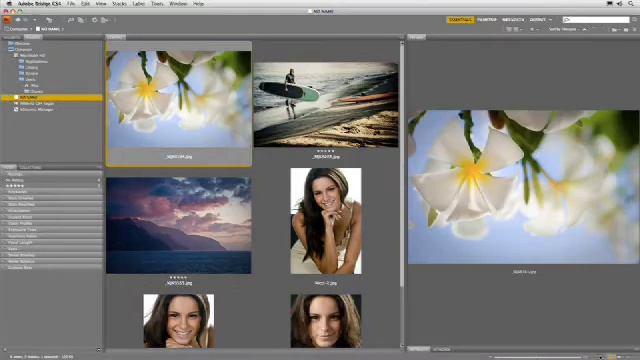Click the orange icon at toolbar start
640x360 pixels.
(x=7, y=20)
